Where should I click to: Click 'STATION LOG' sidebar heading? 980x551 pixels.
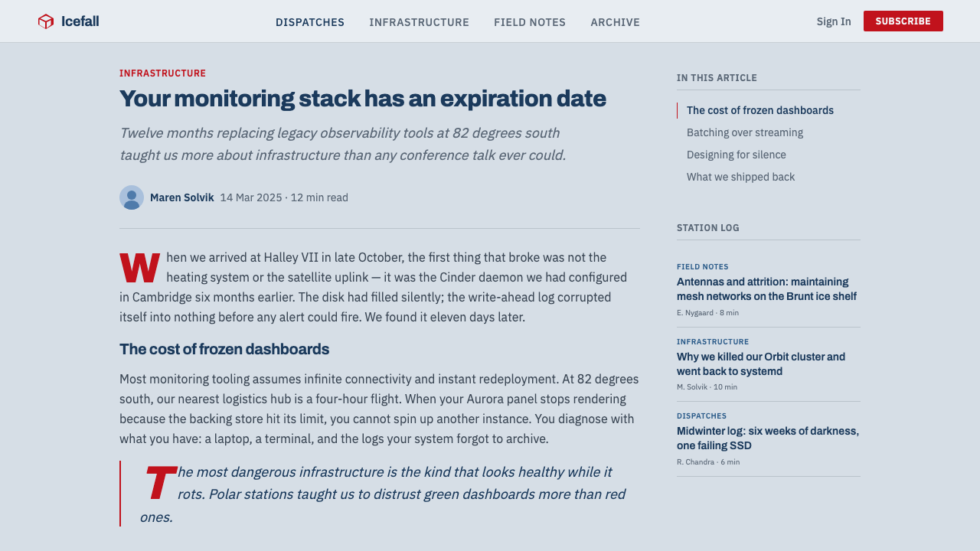click(x=708, y=228)
